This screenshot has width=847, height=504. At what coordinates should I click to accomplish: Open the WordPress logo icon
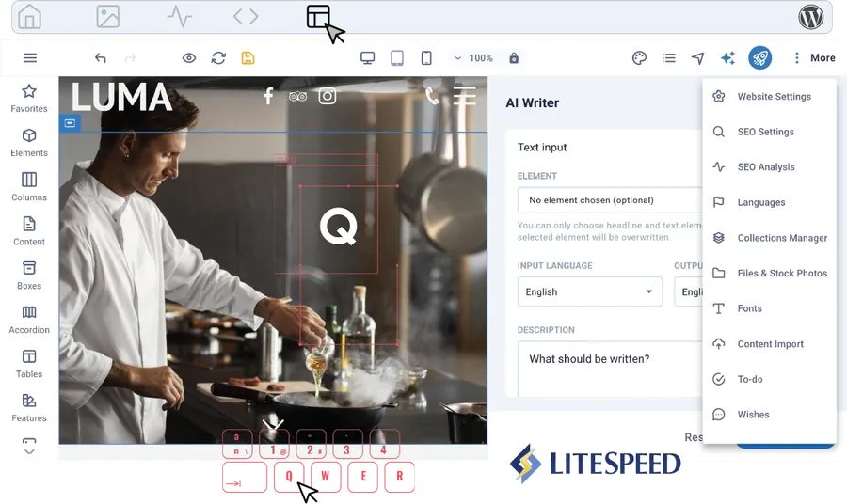click(811, 17)
